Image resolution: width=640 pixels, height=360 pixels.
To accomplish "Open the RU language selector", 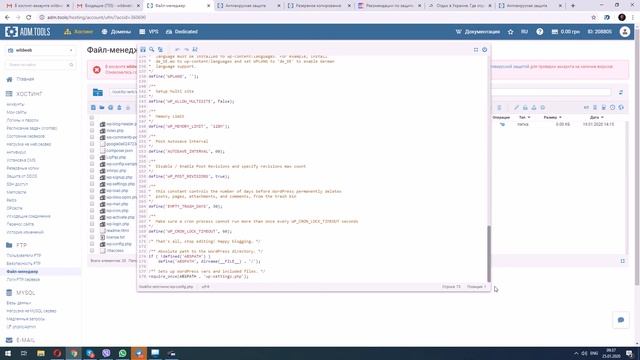I will 524,31.
